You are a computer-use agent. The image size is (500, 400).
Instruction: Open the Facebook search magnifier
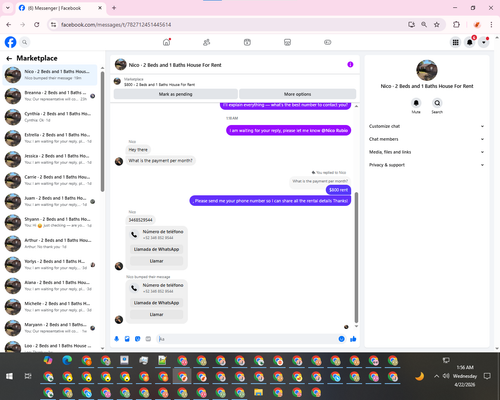click(24, 42)
